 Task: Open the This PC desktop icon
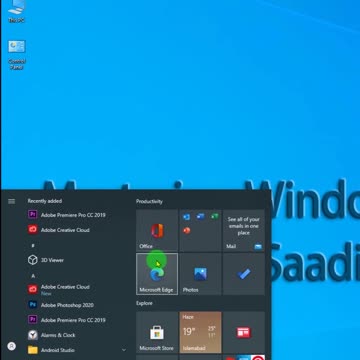(x=17, y=11)
